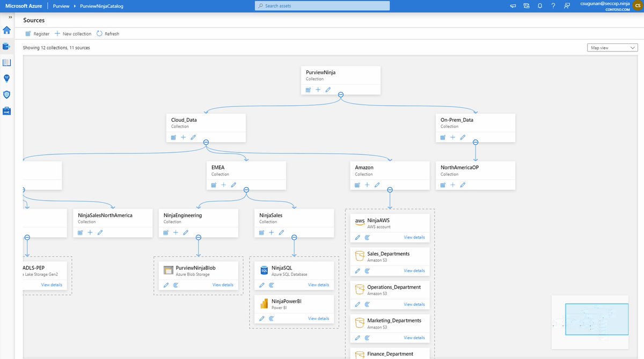644x359 pixels.
Task: Click the register icon on Amazon collection
Action: 357,185
